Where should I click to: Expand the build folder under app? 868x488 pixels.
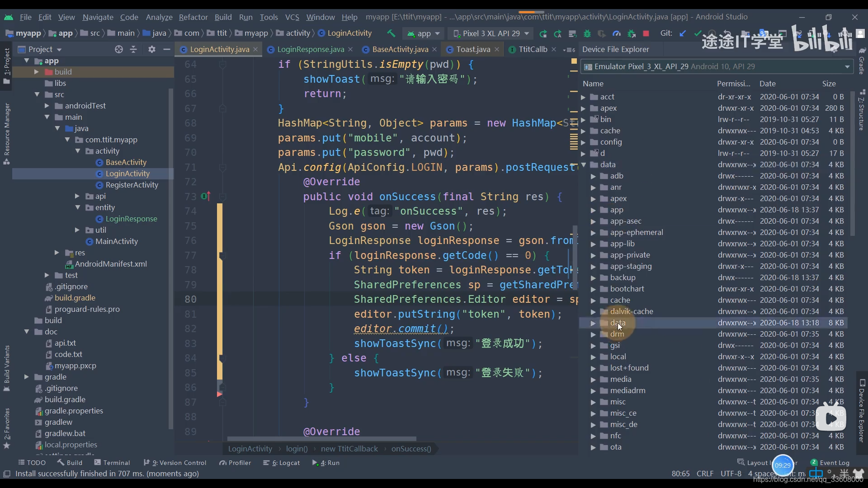(x=37, y=72)
